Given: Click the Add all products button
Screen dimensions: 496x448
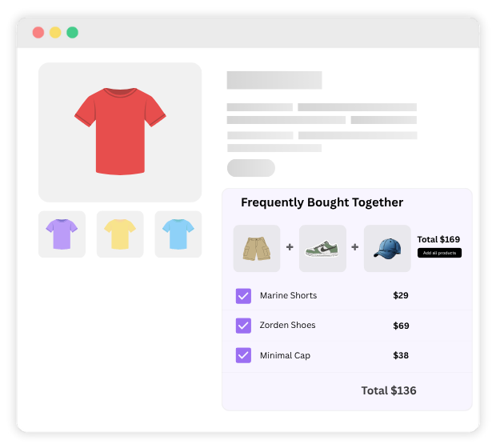Looking at the screenshot, I should click(x=439, y=253).
